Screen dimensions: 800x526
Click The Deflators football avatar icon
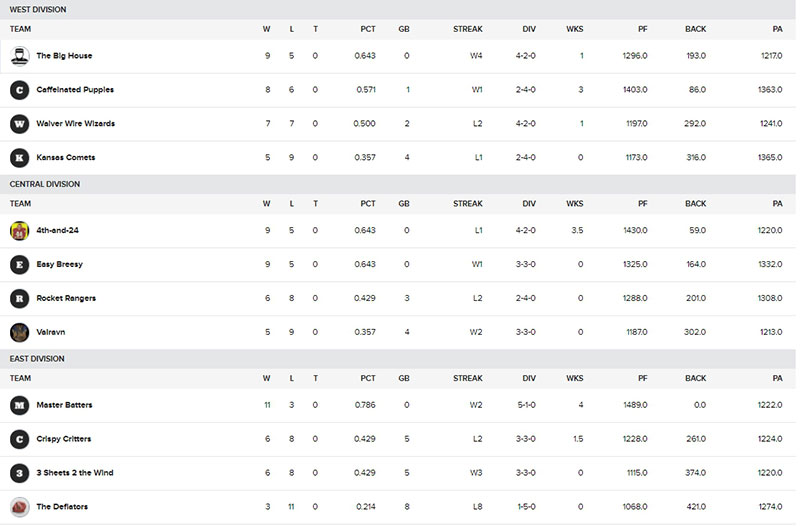tap(19, 507)
